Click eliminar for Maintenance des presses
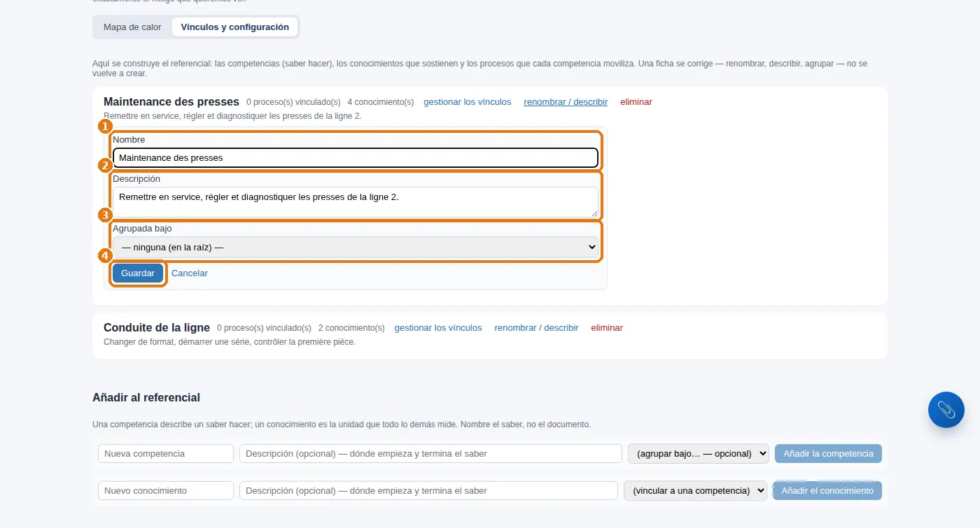The image size is (980, 528). point(636,102)
